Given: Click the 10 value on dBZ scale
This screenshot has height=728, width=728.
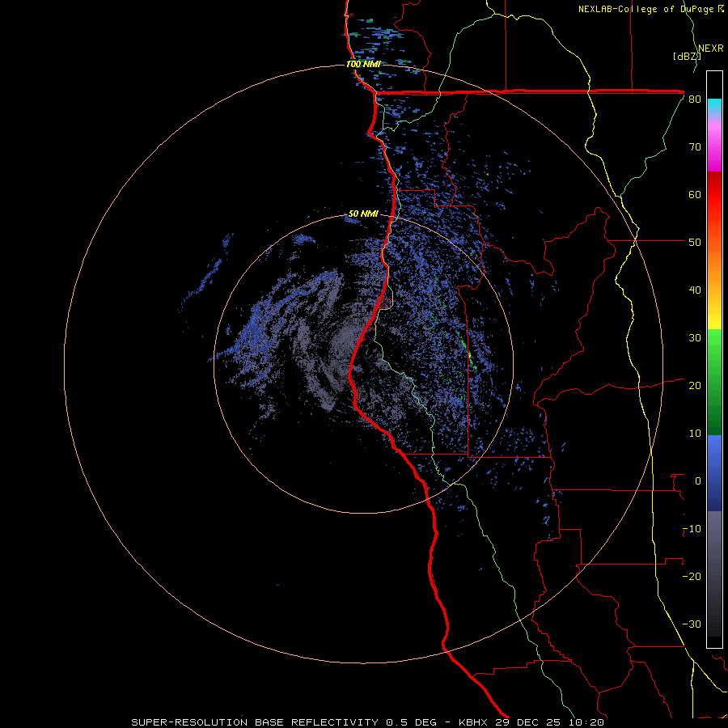Looking at the screenshot, I should click(x=695, y=434).
